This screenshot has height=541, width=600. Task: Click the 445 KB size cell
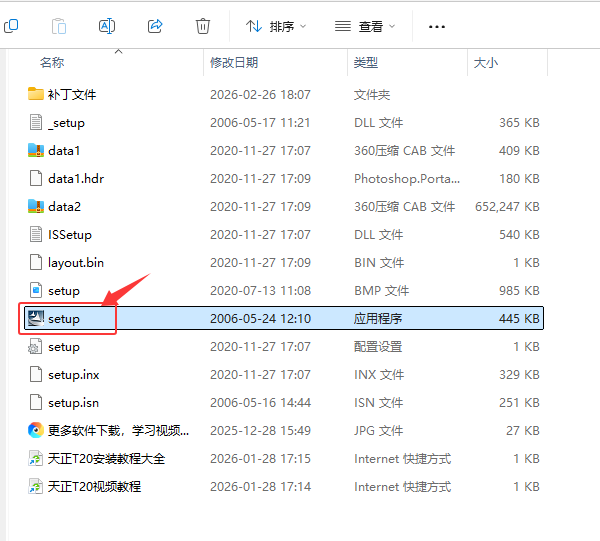click(519, 318)
